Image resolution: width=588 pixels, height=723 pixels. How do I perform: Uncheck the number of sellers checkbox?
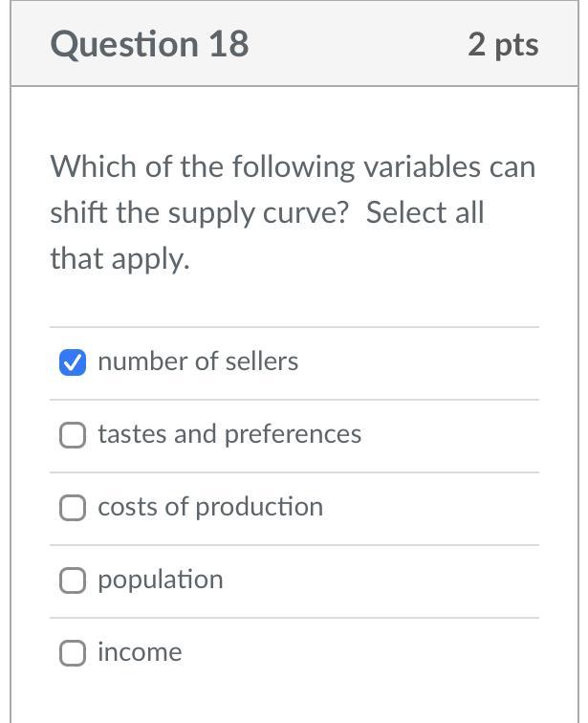[x=73, y=362]
